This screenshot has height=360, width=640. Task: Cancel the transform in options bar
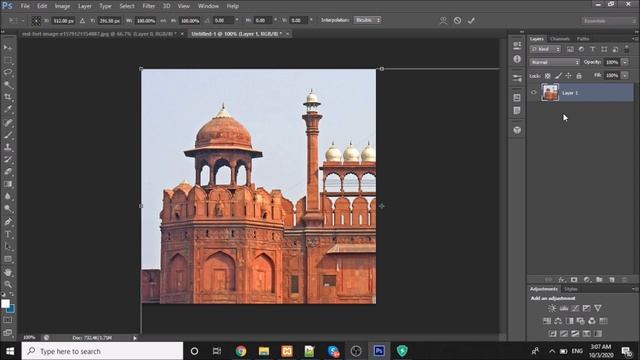pyautogui.click(x=457, y=20)
